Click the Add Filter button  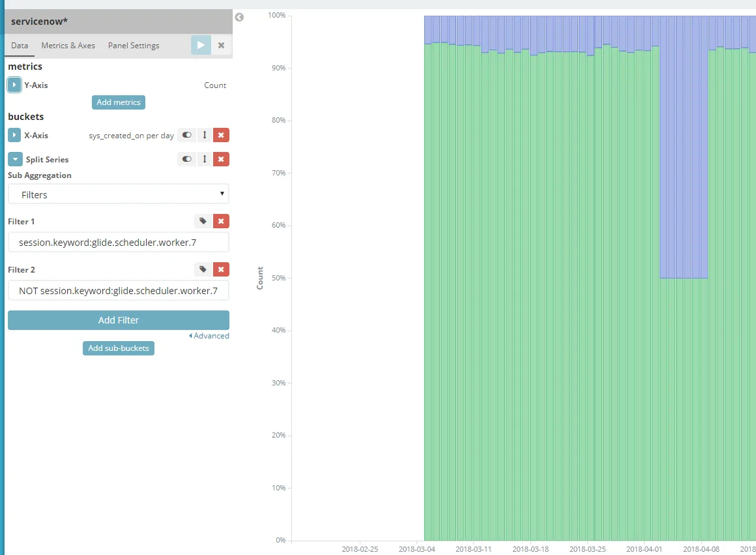[x=119, y=320]
